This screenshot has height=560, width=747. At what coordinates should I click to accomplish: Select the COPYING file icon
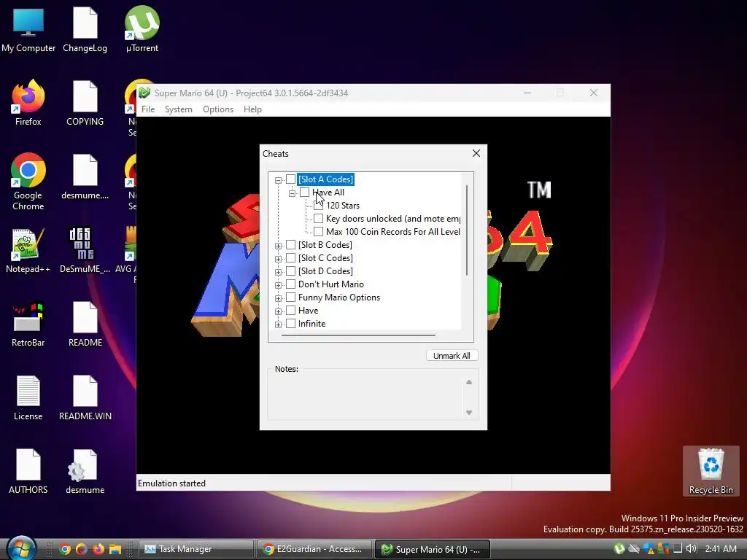pyautogui.click(x=85, y=104)
